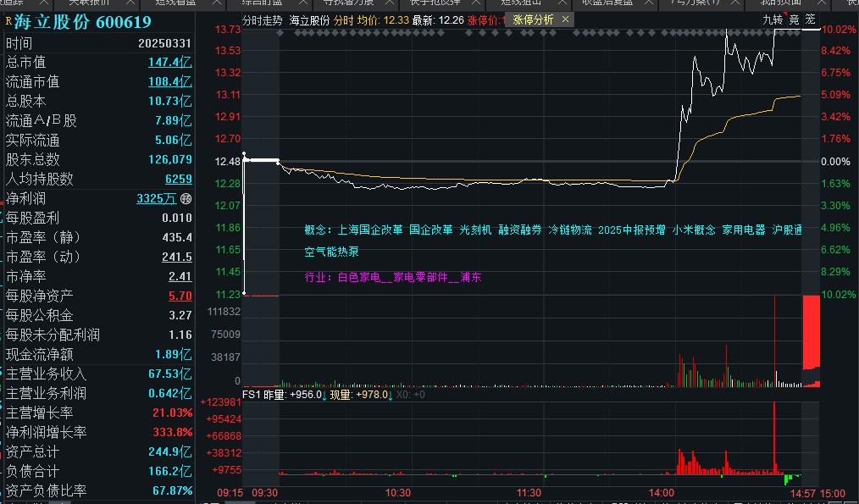
Task: Click the 13.73 limit-up price axis label
Action: tap(229, 30)
